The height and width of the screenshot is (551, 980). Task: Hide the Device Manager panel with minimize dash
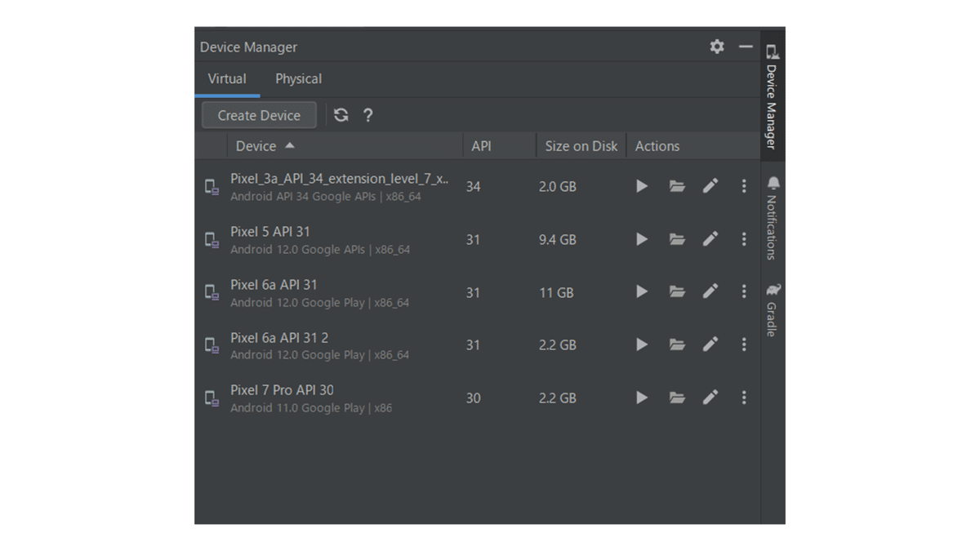(746, 47)
